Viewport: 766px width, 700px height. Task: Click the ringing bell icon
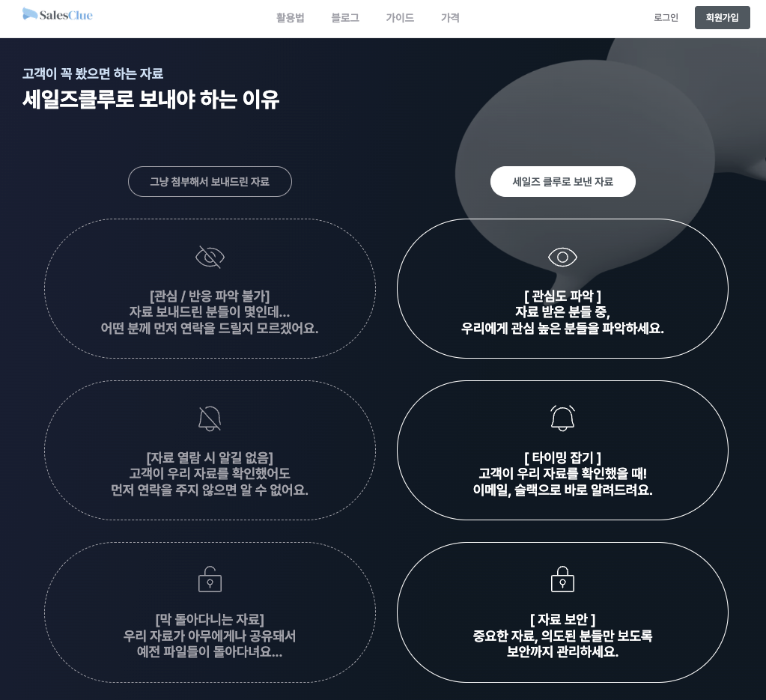[563, 419]
